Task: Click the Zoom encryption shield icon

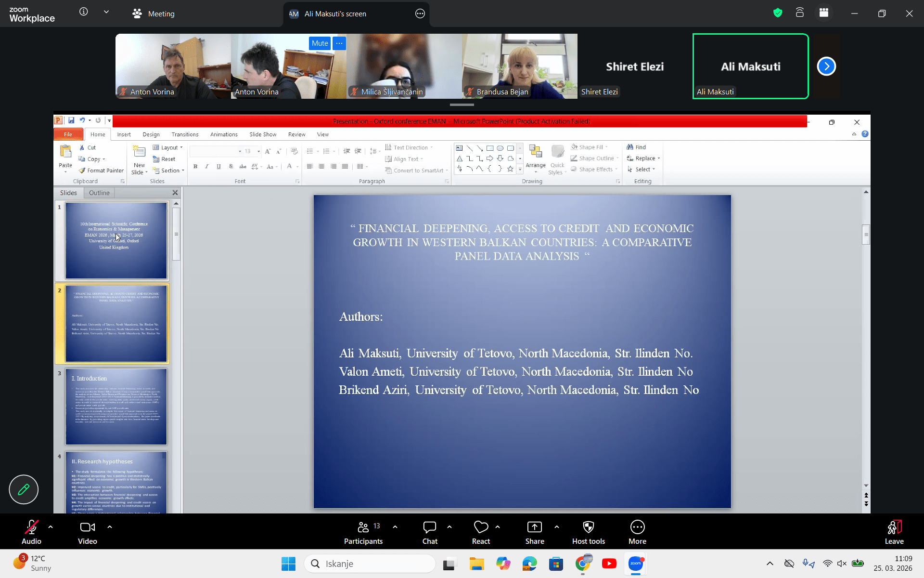Action: [778, 13]
